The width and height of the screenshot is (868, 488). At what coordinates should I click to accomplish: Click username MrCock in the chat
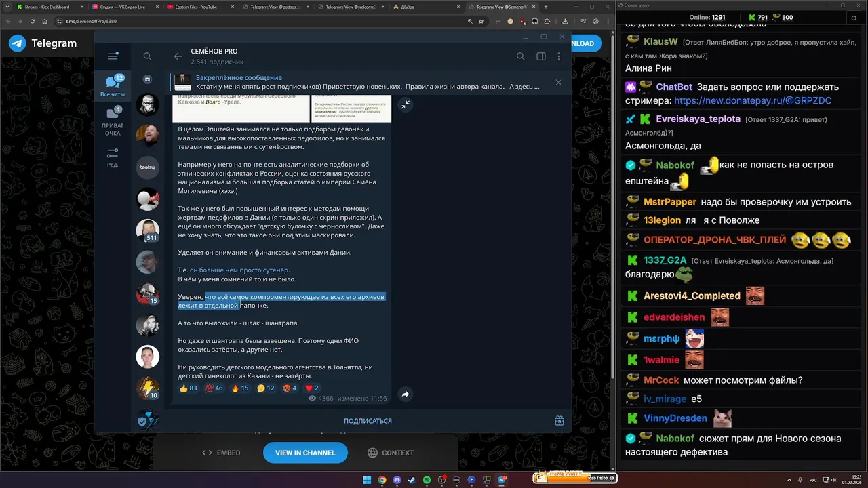tap(660, 380)
